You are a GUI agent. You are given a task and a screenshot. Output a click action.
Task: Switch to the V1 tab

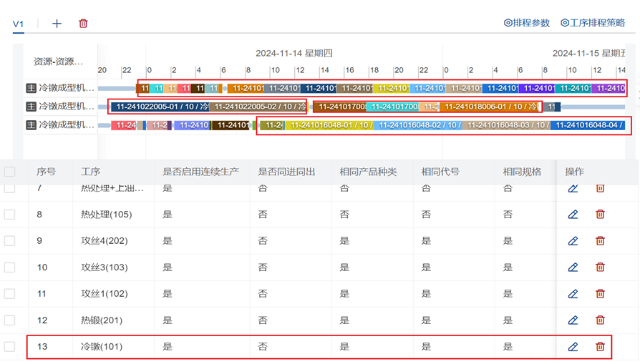tap(19, 24)
